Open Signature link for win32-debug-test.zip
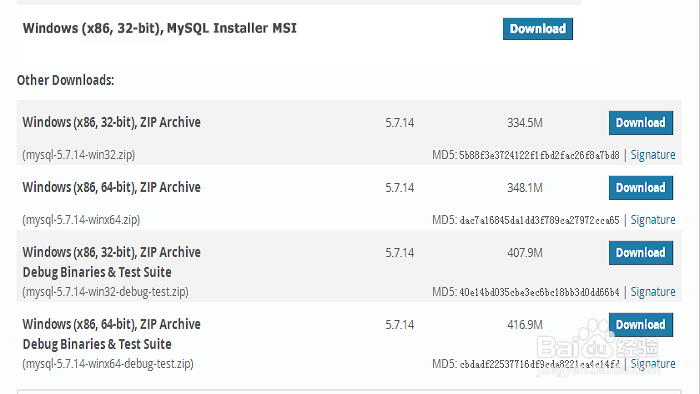This screenshot has height=394, width=700. tap(653, 292)
